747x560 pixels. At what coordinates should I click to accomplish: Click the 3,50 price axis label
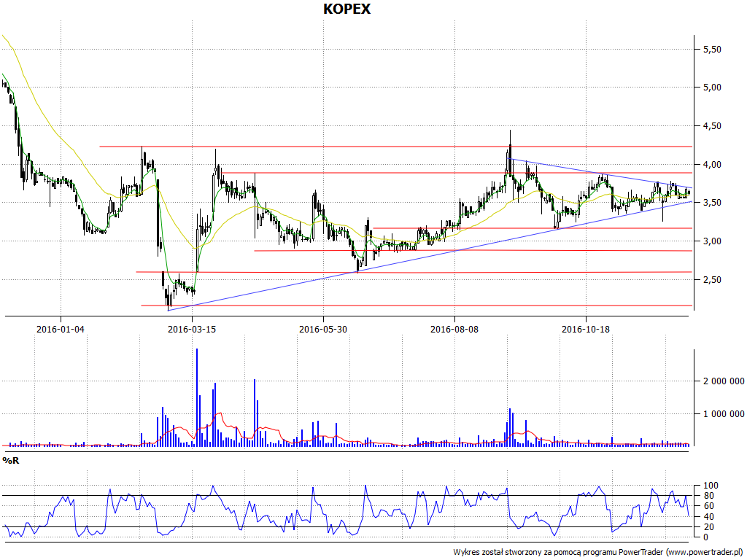tap(712, 203)
